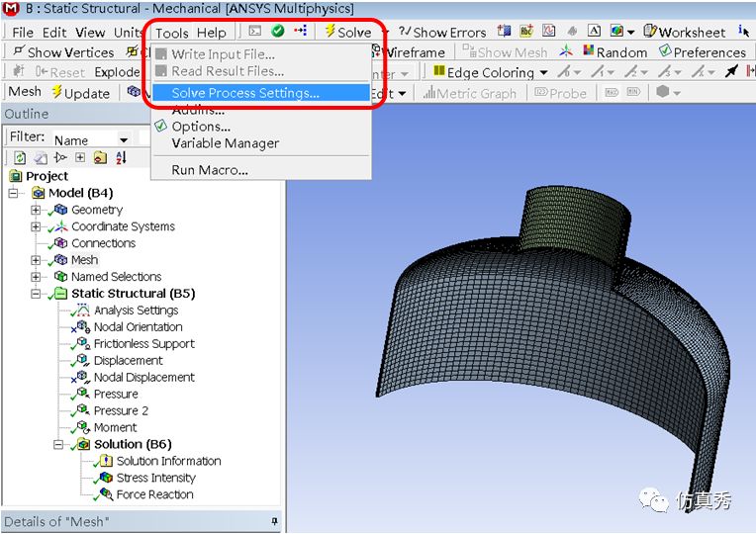Viewport: 756px width, 534px height.
Task: Click the chart figure icon in top toolbar
Action: tap(548, 31)
